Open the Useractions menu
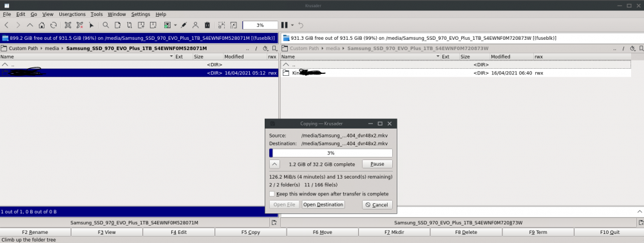The image size is (644, 243). click(x=72, y=14)
